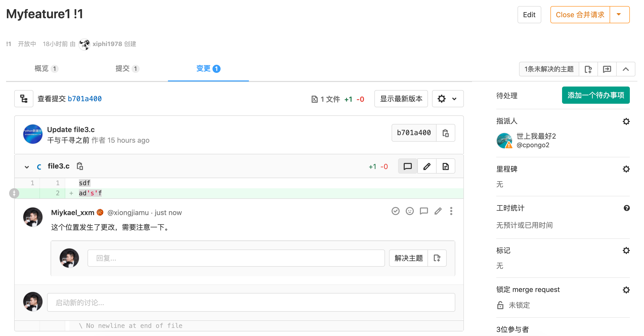
Task: Toggle comments display for file3.c
Action: (408, 166)
